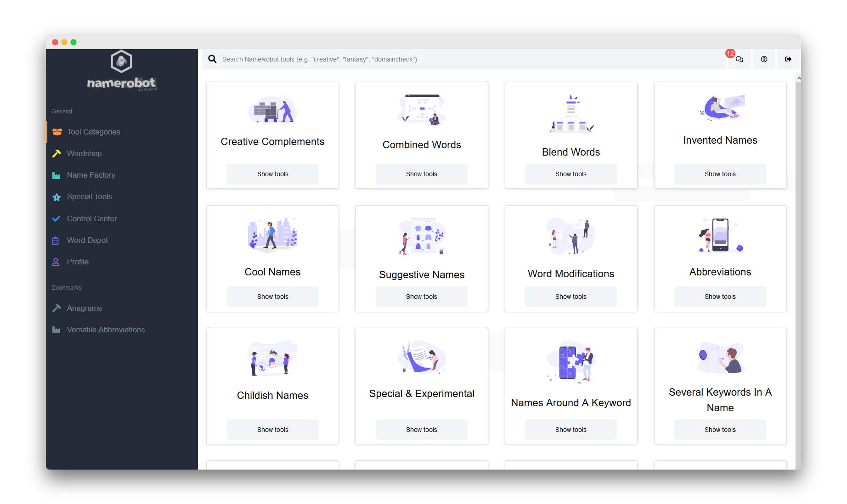Go to Control Center menu item
The image size is (847, 504).
[91, 219]
